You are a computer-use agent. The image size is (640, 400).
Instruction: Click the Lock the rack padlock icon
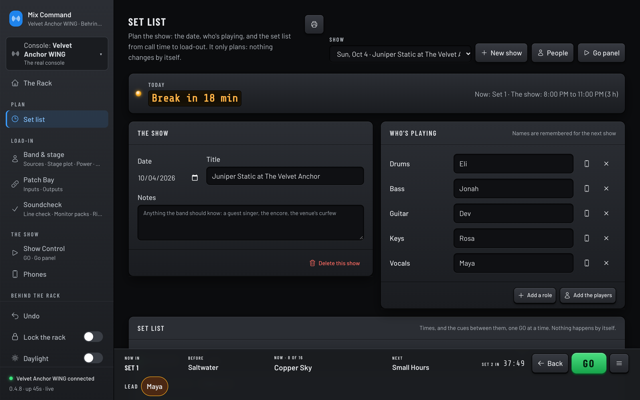(x=15, y=337)
